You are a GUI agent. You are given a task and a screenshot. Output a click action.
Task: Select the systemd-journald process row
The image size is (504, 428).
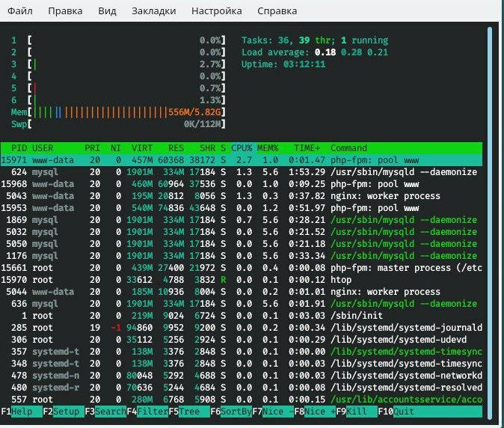pos(242,328)
